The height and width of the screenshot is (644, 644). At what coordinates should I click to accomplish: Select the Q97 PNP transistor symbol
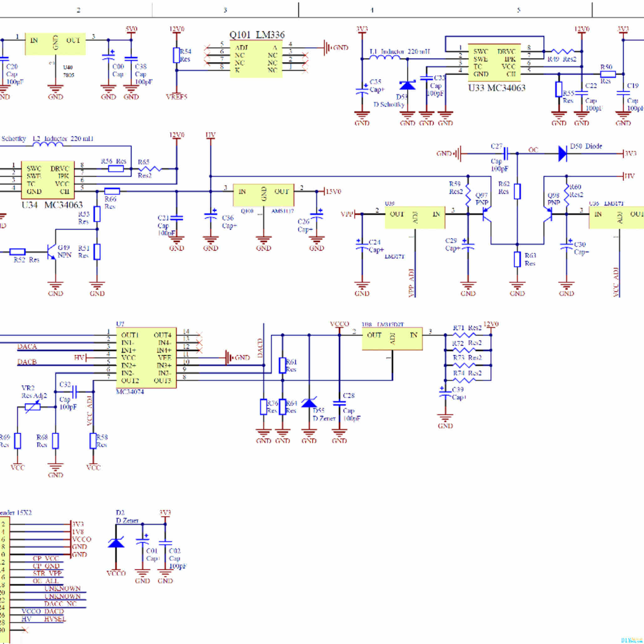487,214
